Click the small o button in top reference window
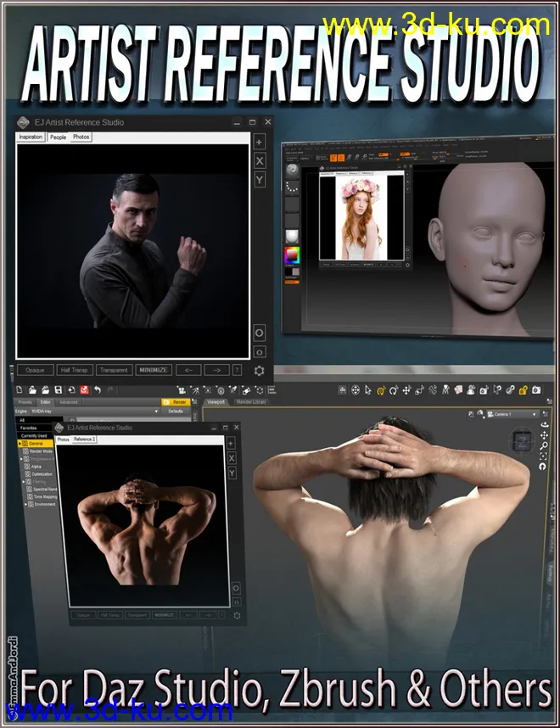 tap(260, 352)
